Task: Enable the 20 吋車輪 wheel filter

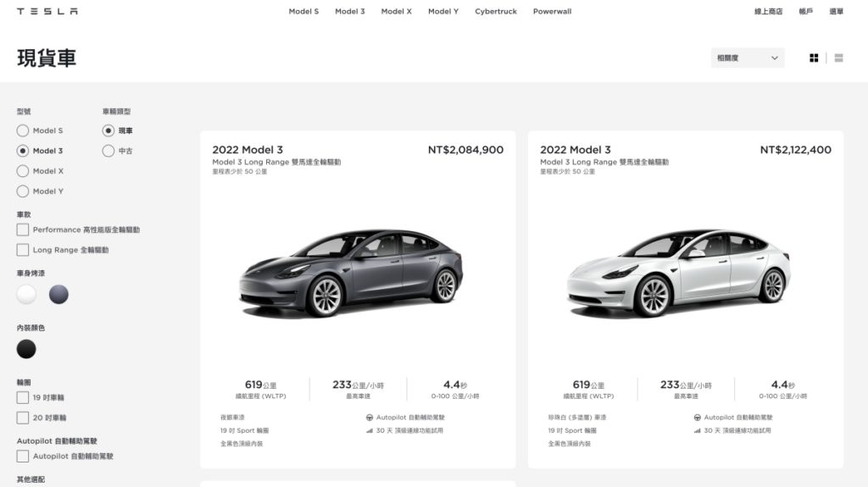Action: click(23, 418)
